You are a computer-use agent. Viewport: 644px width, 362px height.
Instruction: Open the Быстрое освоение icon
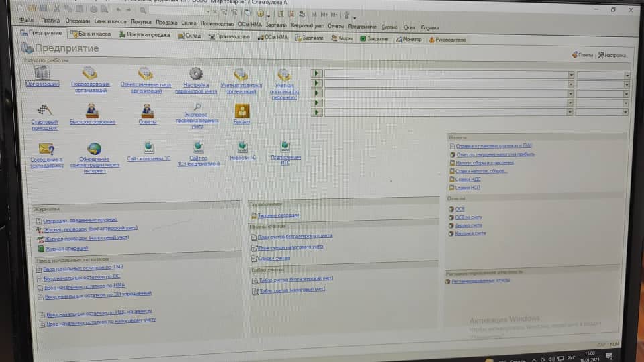(x=92, y=111)
